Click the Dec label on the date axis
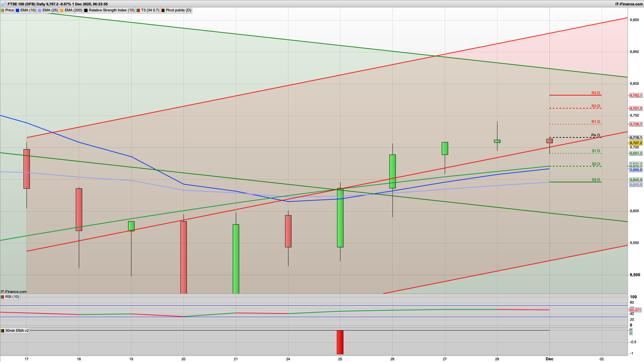Image resolution: width=644 pixels, height=362 pixels. (x=550, y=359)
